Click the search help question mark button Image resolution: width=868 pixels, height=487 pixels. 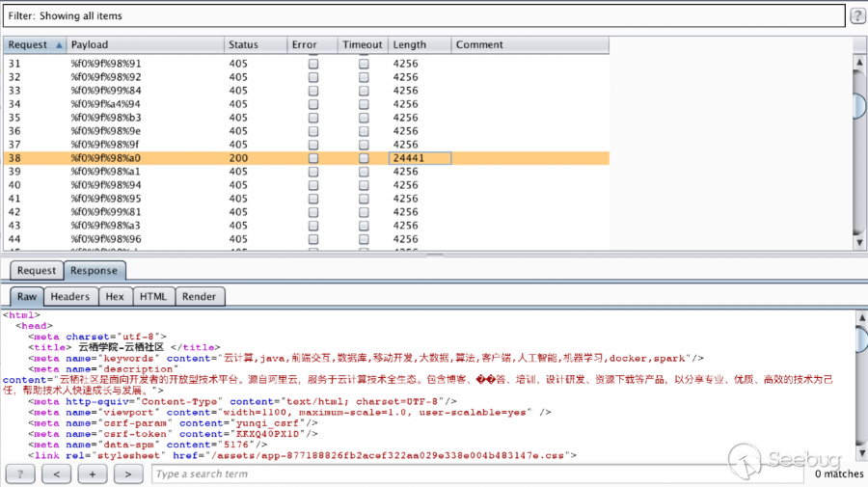point(20,474)
